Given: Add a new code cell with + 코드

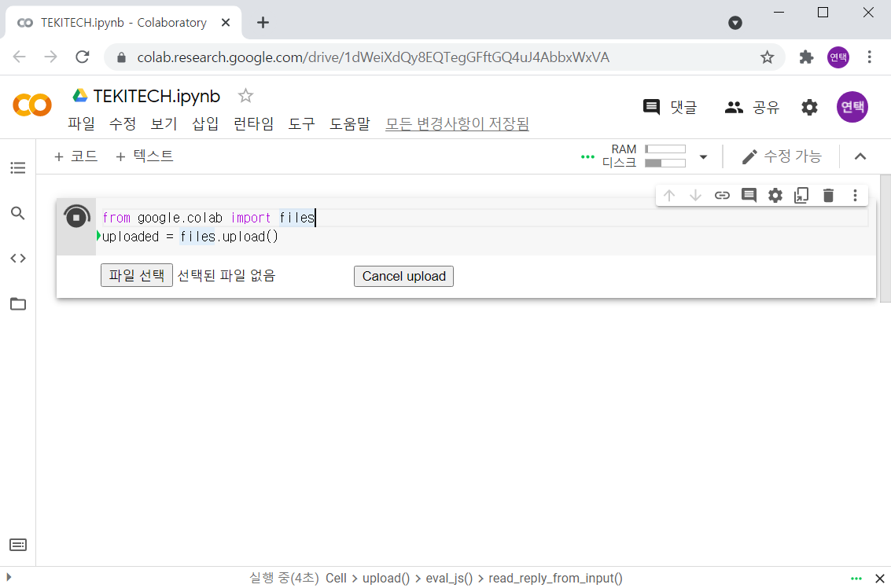Looking at the screenshot, I should pyautogui.click(x=75, y=156).
